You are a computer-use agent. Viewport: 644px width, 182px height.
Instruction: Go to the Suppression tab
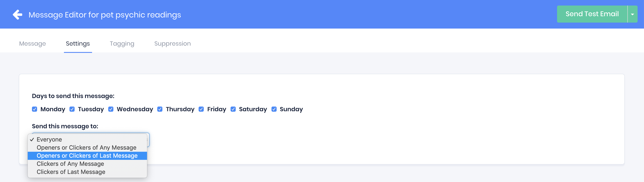point(172,43)
